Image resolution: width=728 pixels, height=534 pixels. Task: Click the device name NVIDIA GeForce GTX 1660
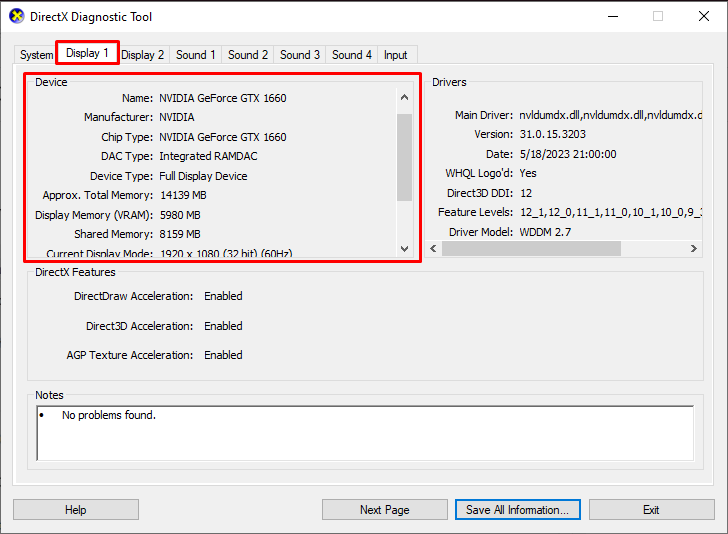(223, 98)
